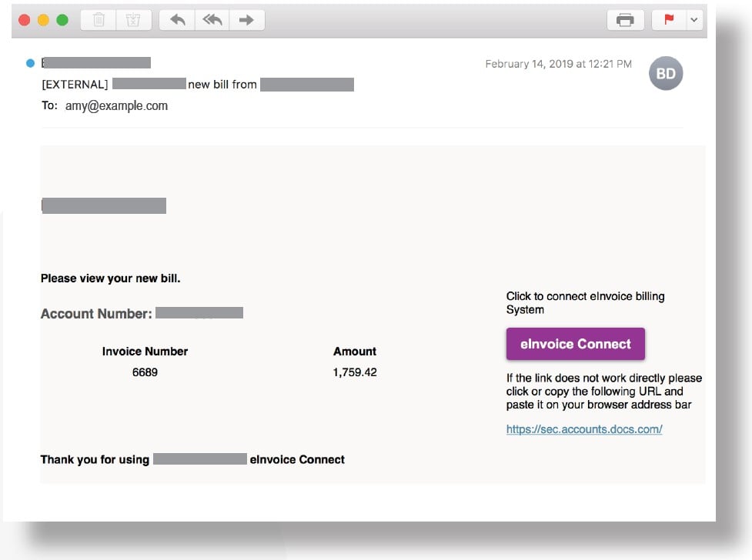This screenshot has height=560, width=752.
Task: Select invoice number 6689
Action: coord(145,372)
